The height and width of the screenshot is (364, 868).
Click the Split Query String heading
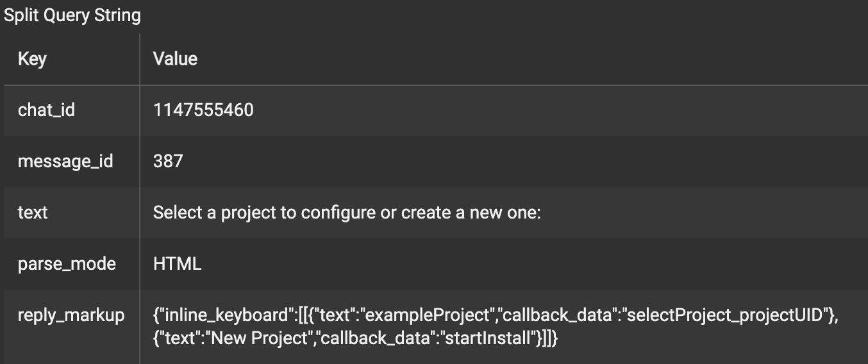click(72, 16)
